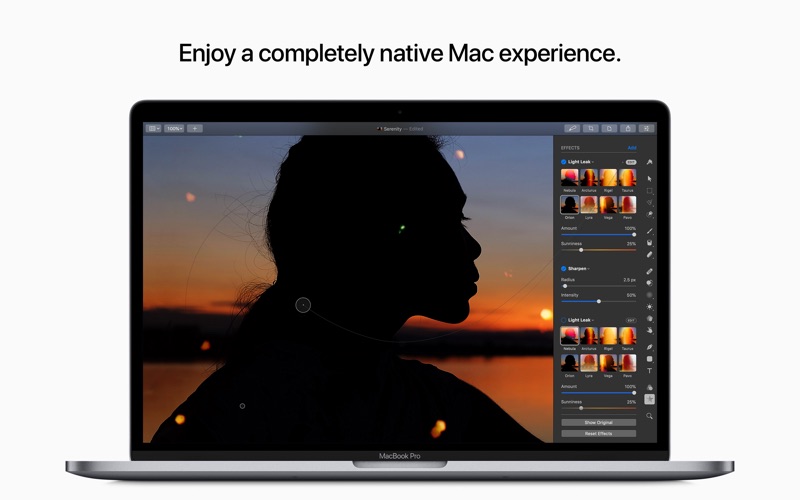
Task: Disable the checked Light Leak effect
Action: click(x=563, y=162)
